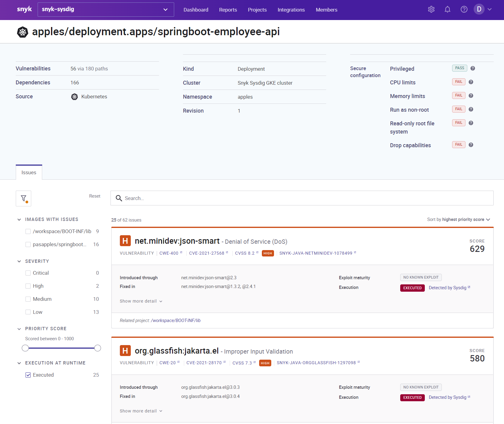Screen dimensions: 504x424
Task: Go to Projects
Action: pyautogui.click(x=257, y=10)
